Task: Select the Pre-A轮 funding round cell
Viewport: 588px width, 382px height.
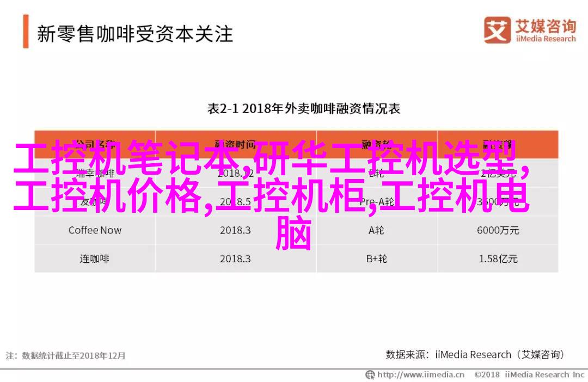Action: (x=377, y=202)
